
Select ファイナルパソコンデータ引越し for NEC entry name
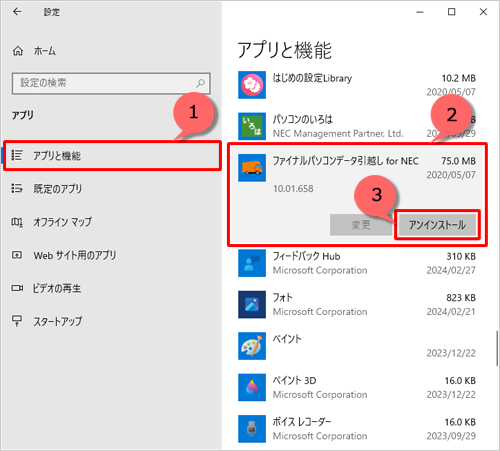click(x=346, y=161)
